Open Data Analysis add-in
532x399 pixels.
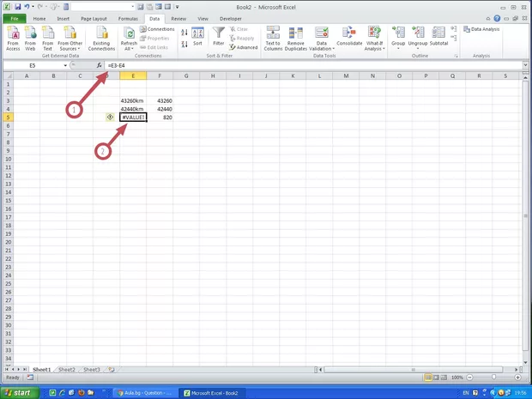481,29
